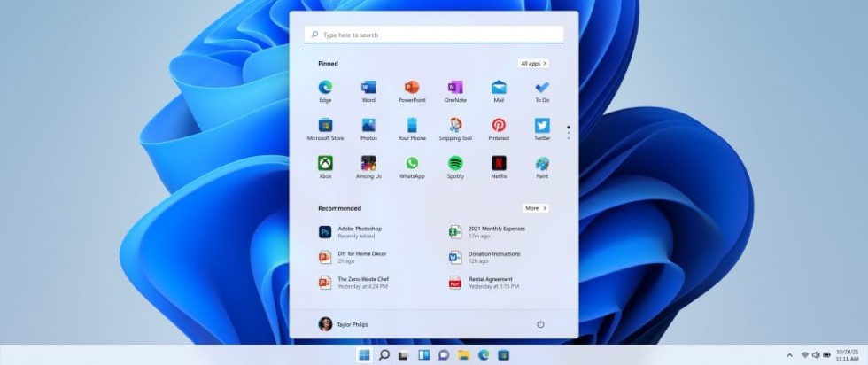Screen dimensions: 868x365
Task: Expand More recommended items
Action: (x=535, y=208)
